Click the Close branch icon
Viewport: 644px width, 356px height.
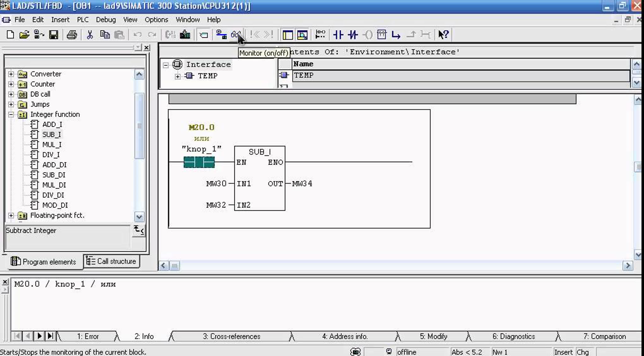click(411, 35)
